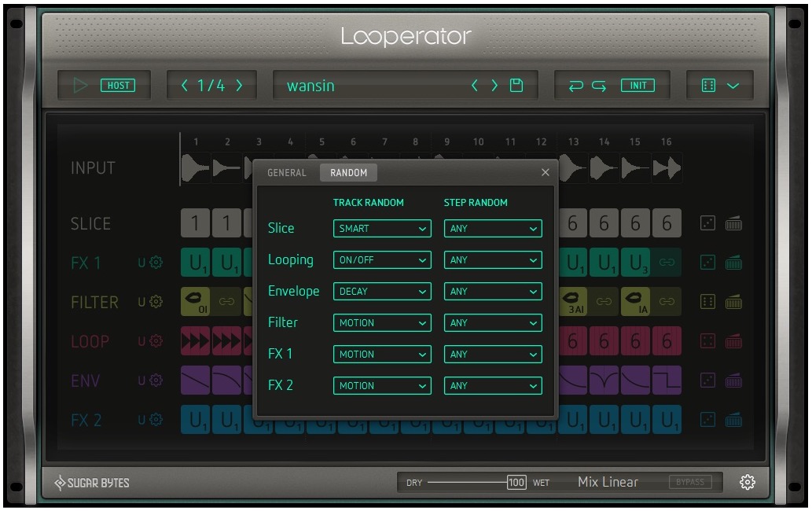Toggle the HOST sync button

[118, 86]
